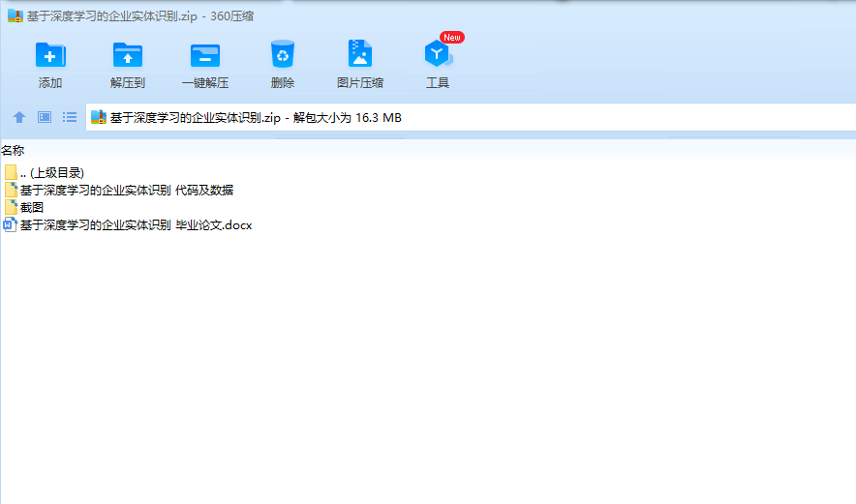Click the 图片压缩 label text
Image resolution: width=856 pixels, height=504 pixels.
[x=360, y=83]
